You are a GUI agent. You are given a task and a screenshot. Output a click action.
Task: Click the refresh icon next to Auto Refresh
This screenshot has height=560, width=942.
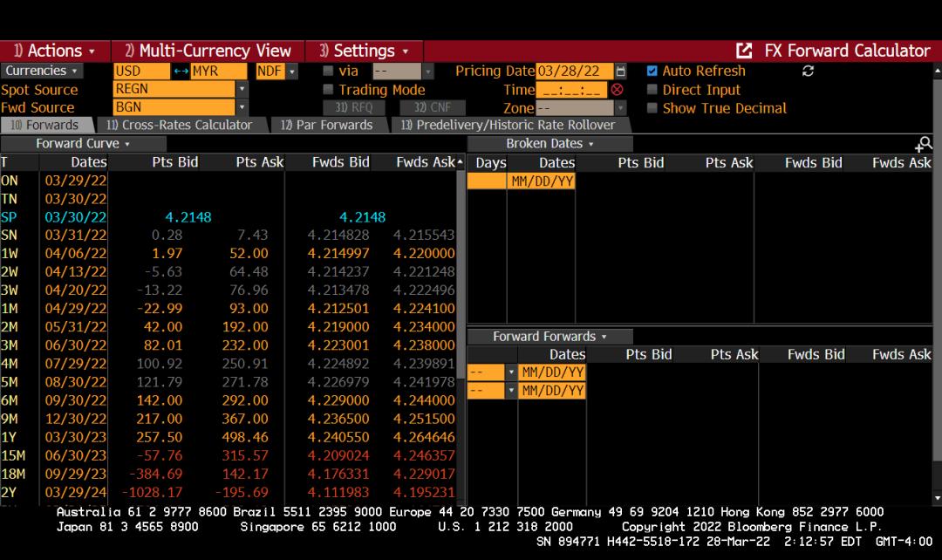(x=808, y=72)
